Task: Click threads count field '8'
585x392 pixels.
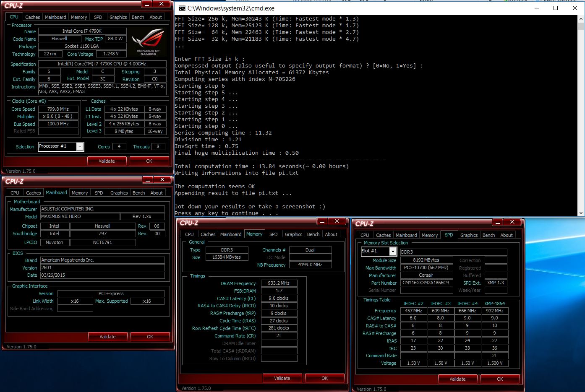Action: coord(158,146)
